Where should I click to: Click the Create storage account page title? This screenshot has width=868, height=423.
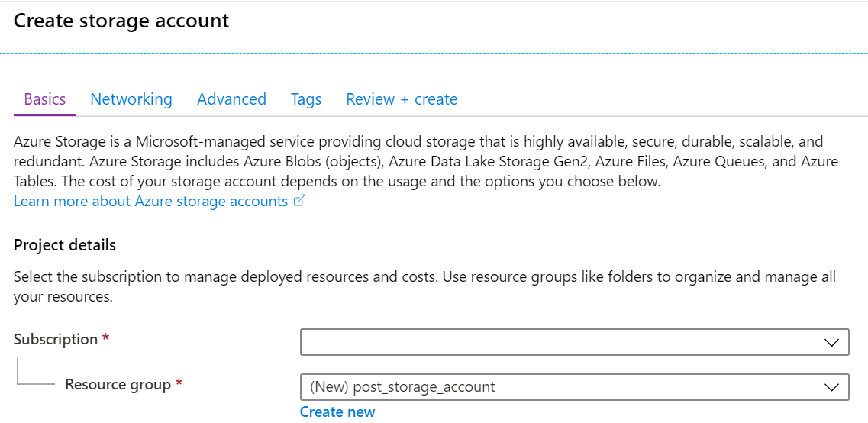point(121,21)
